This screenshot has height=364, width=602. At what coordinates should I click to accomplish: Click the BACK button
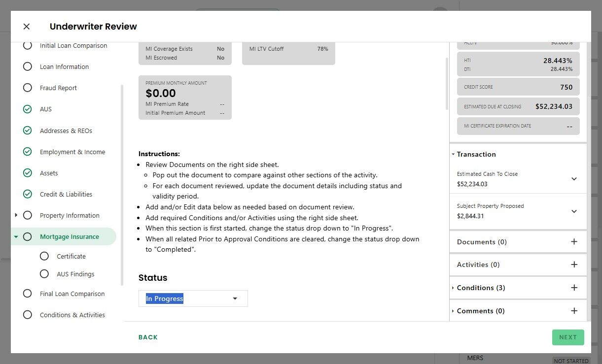148,337
